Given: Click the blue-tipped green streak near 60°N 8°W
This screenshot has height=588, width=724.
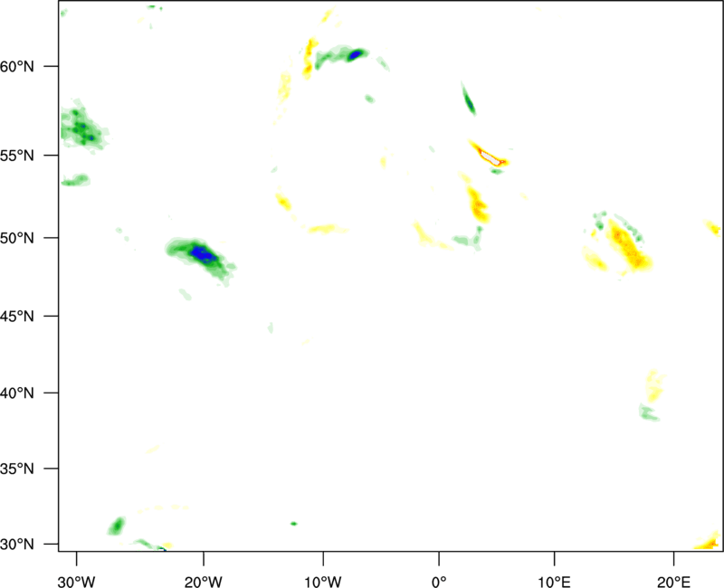Looking at the screenshot, I should coord(343,57).
